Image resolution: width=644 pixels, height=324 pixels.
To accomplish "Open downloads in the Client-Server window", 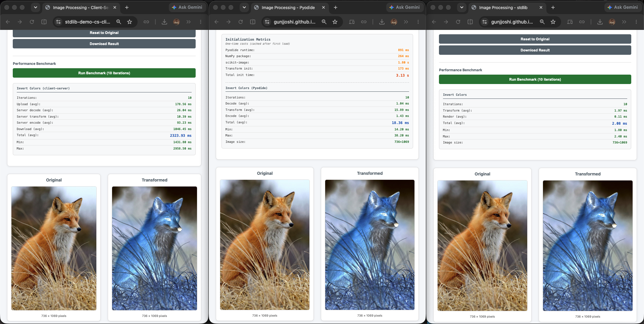I will tap(164, 22).
